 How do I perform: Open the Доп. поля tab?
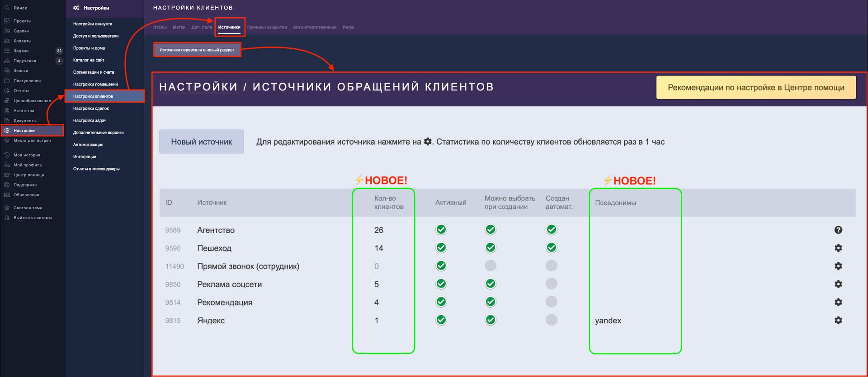(202, 27)
